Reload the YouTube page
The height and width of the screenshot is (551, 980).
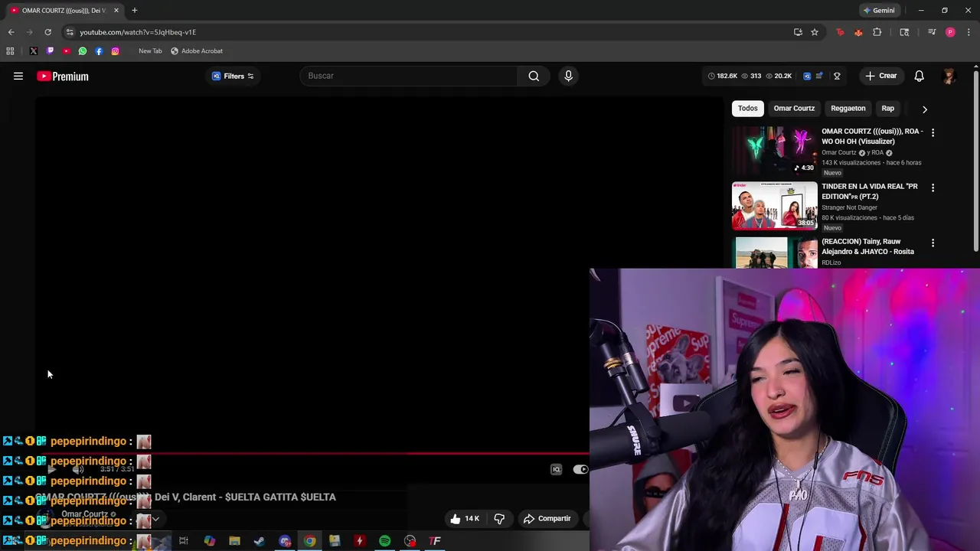47,32
